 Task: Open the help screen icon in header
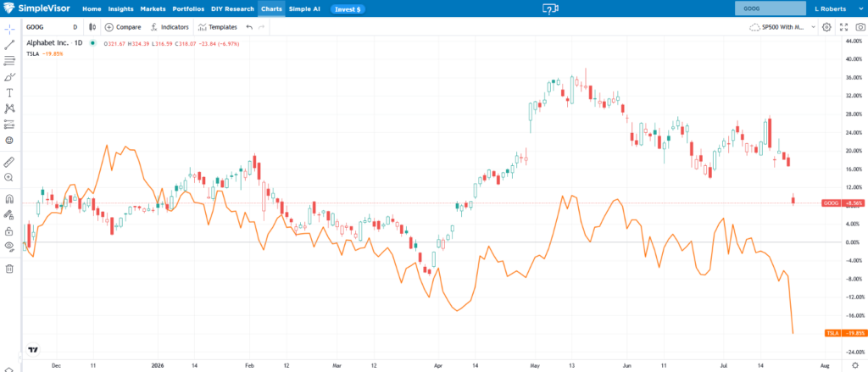549,8
